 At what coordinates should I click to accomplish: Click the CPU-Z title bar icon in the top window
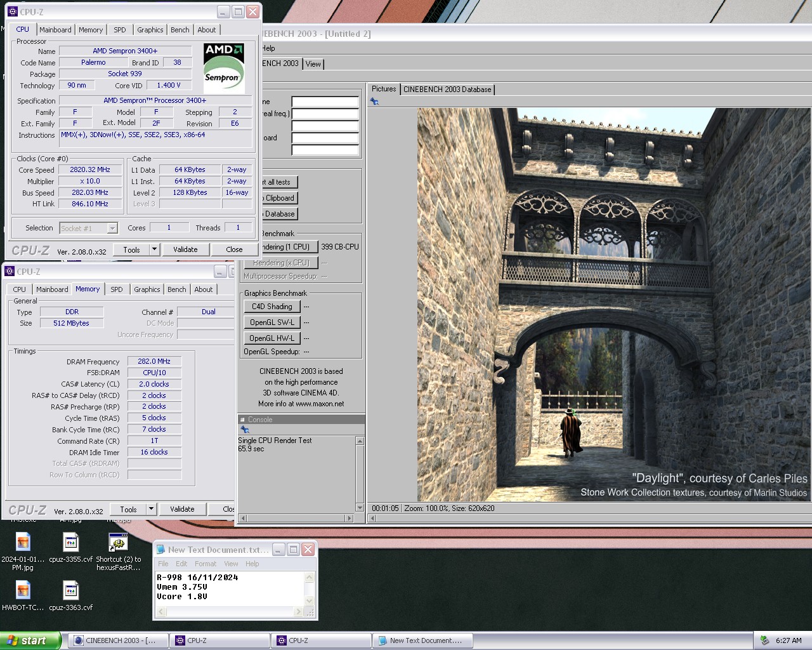pyautogui.click(x=12, y=12)
